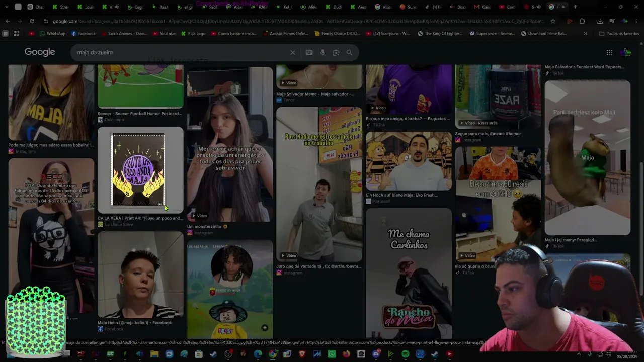
Task: Open the Kick Logo bookmark
Action: [x=193, y=33]
